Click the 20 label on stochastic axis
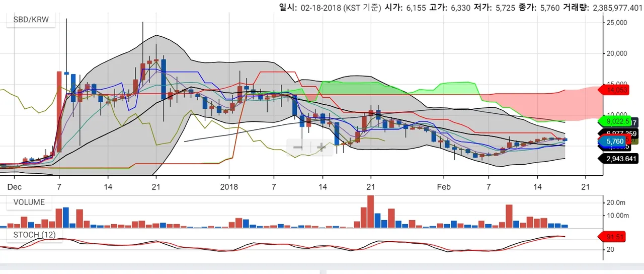This screenshot has width=644, height=274. point(610,249)
